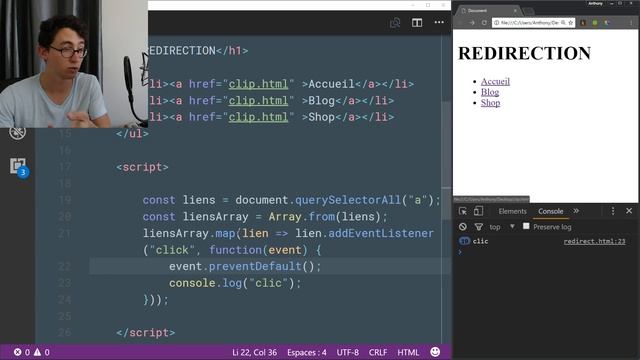Open the changes view icon in editor toolbar
Viewport: 640px width, 360px height.
[x=395, y=23]
